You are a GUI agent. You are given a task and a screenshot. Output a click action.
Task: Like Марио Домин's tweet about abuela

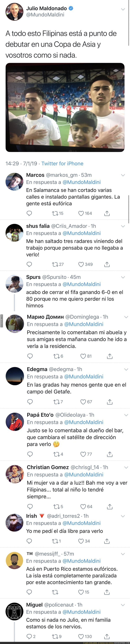click(x=83, y=356)
